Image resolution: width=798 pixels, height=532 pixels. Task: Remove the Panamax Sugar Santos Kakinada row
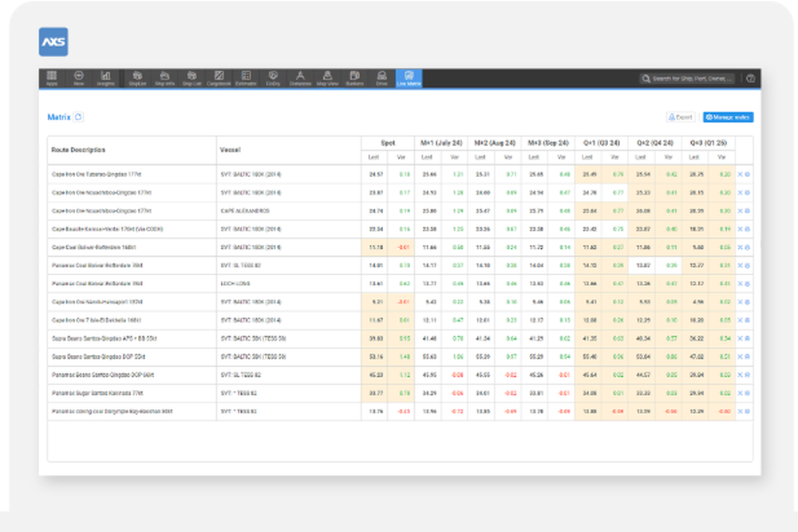(x=741, y=393)
